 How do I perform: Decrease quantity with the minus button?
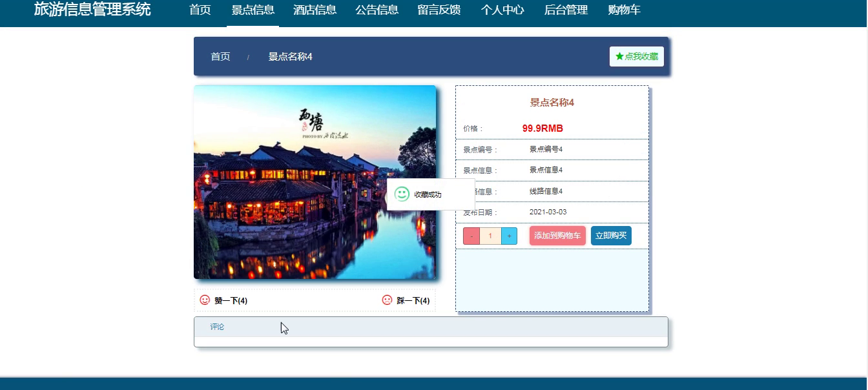tap(471, 236)
